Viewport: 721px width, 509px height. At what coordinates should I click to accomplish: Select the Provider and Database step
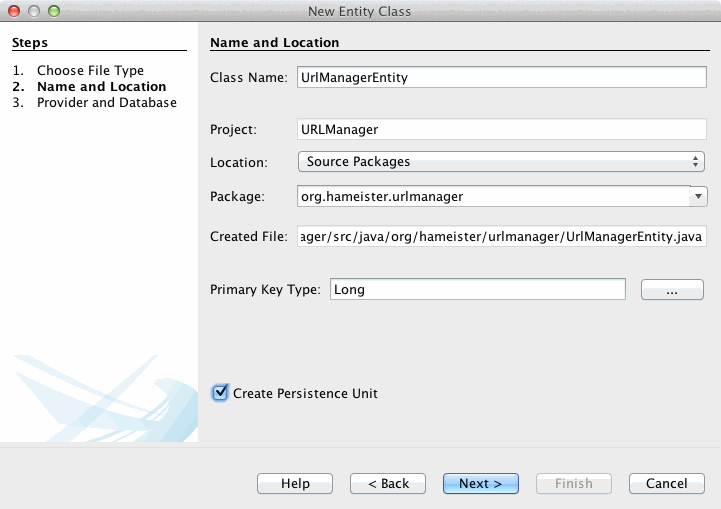click(x=106, y=103)
